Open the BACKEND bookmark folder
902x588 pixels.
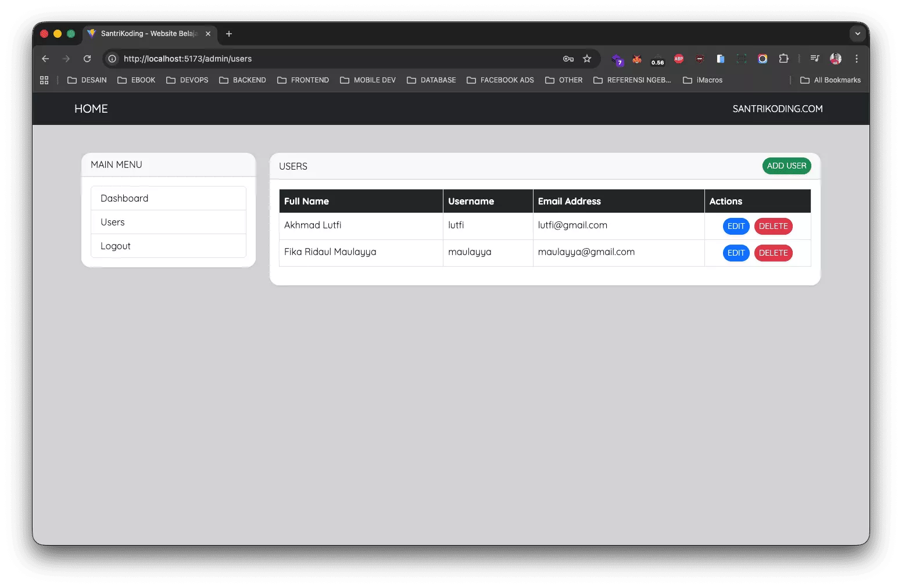coord(242,80)
